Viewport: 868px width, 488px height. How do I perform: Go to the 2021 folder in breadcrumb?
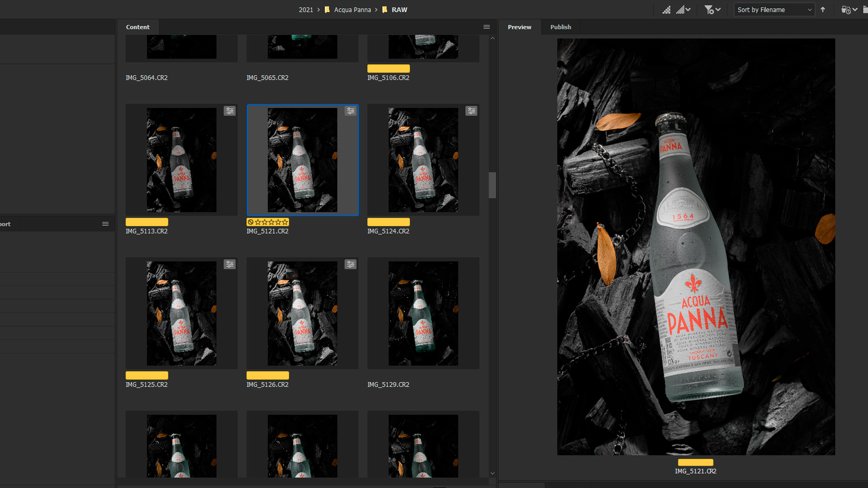pos(306,9)
